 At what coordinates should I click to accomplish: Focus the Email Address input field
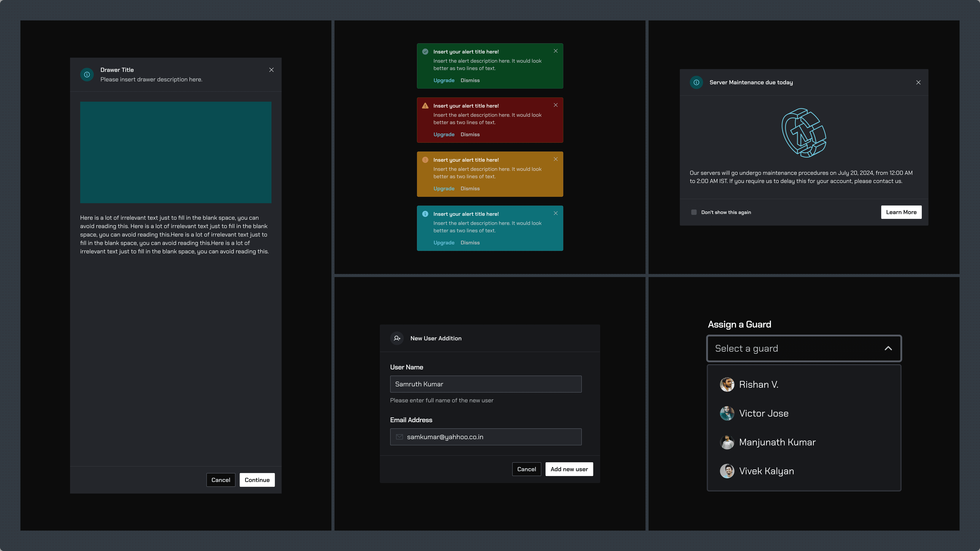[486, 437]
